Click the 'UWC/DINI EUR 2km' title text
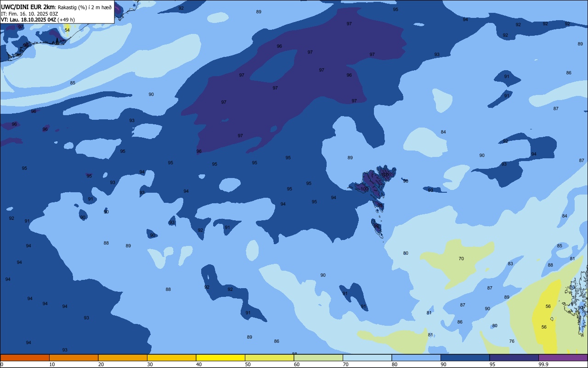This screenshot has height=368, width=588. (x=28, y=7)
